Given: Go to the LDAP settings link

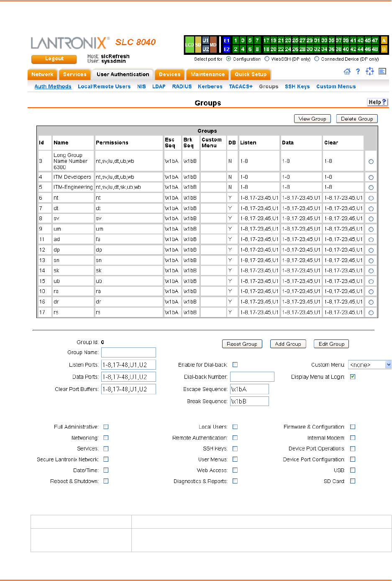Looking at the screenshot, I should click(x=159, y=87).
